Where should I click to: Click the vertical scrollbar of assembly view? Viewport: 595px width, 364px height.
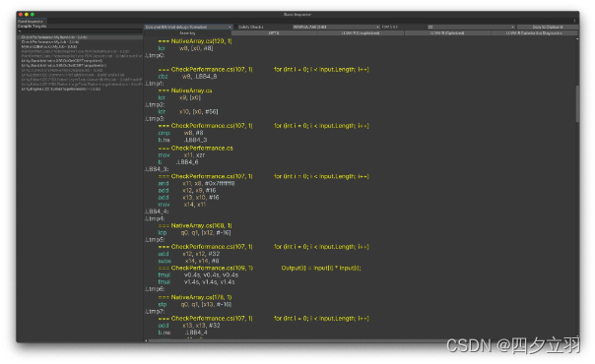pyautogui.click(x=577, y=103)
